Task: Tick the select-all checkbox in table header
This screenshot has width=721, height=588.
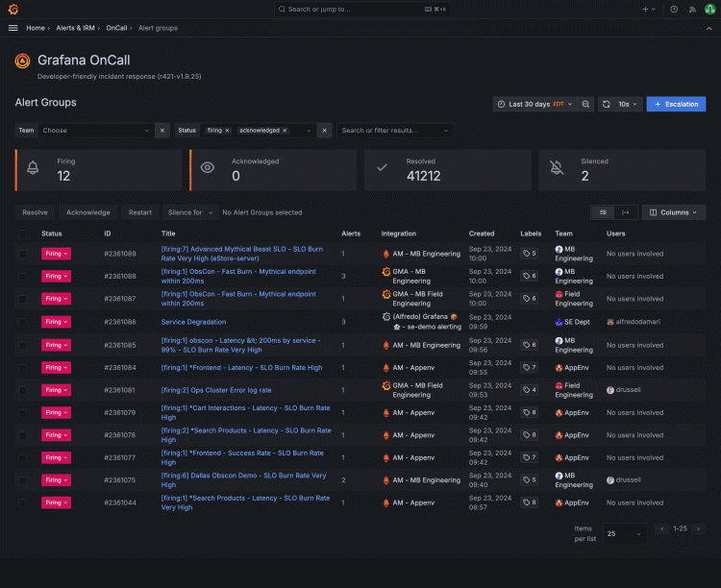Action: pos(23,233)
